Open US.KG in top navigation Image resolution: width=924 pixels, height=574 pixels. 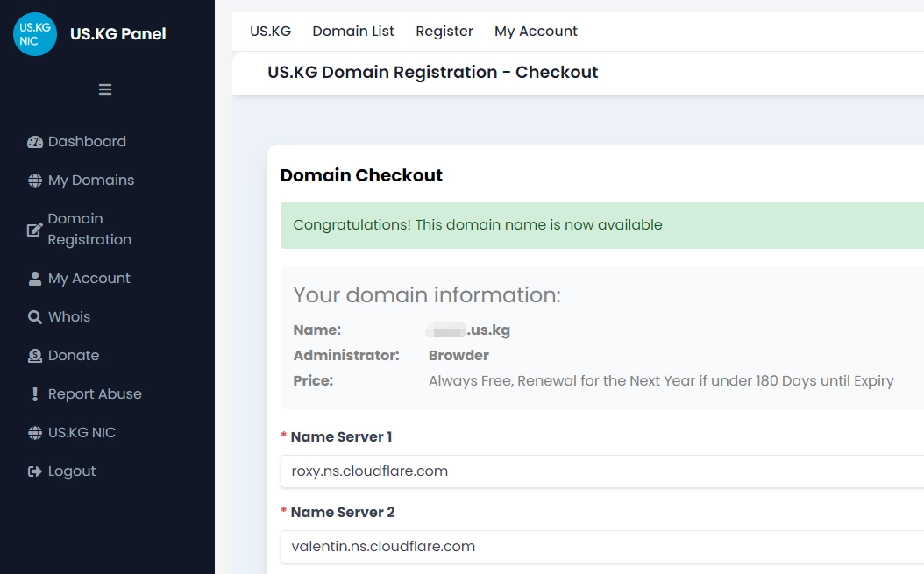270,32
